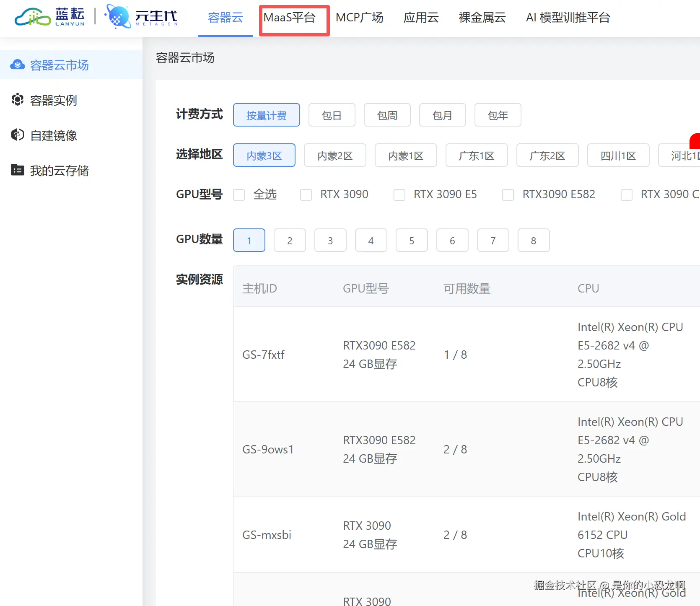700x606 pixels.
Task: Open 裸金属云 navigation tab
Action: [x=482, y=18]
